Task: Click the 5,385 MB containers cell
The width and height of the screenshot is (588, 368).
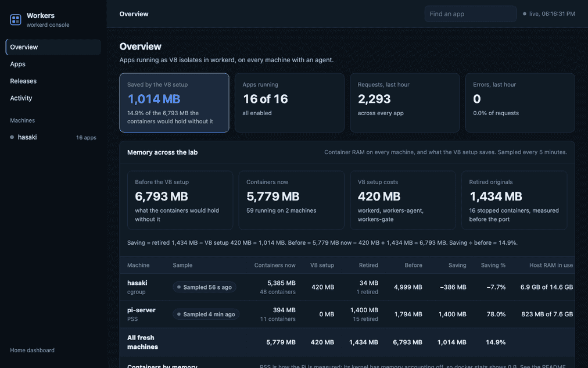Action: [x=281, y=283]
